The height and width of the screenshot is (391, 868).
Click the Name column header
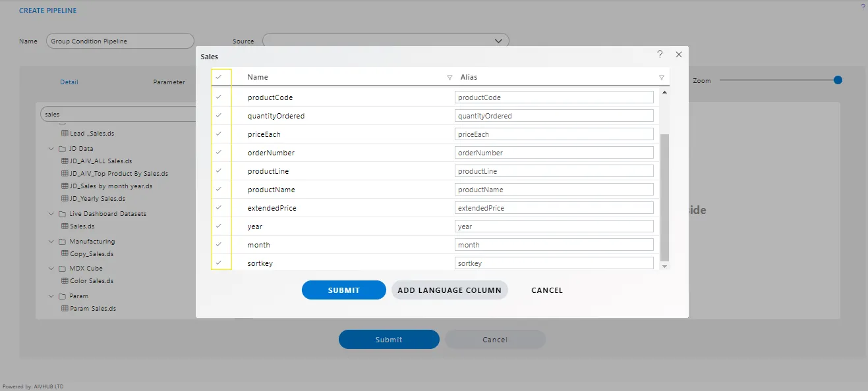click(258, 77)
